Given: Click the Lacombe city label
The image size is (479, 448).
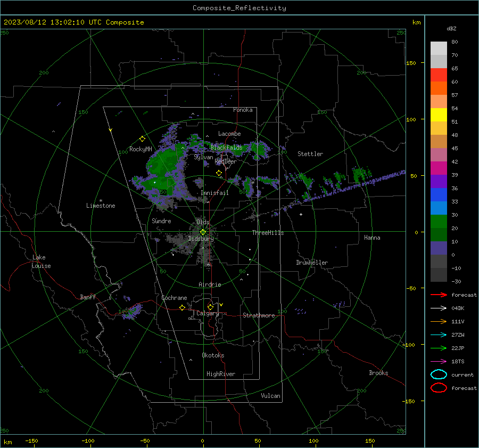Looking at the screenshot, I should pos(229,134).
